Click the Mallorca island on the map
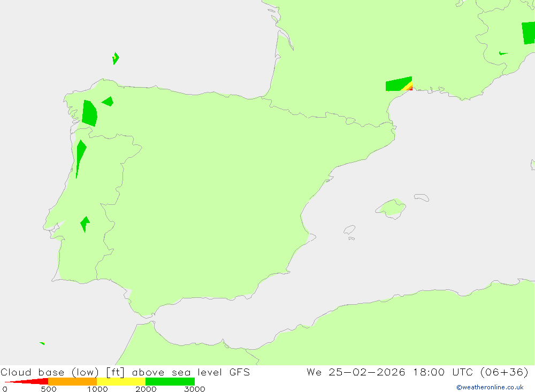Image resolution: width=535 pixels, height=392 pixels. tap(391, 209)
